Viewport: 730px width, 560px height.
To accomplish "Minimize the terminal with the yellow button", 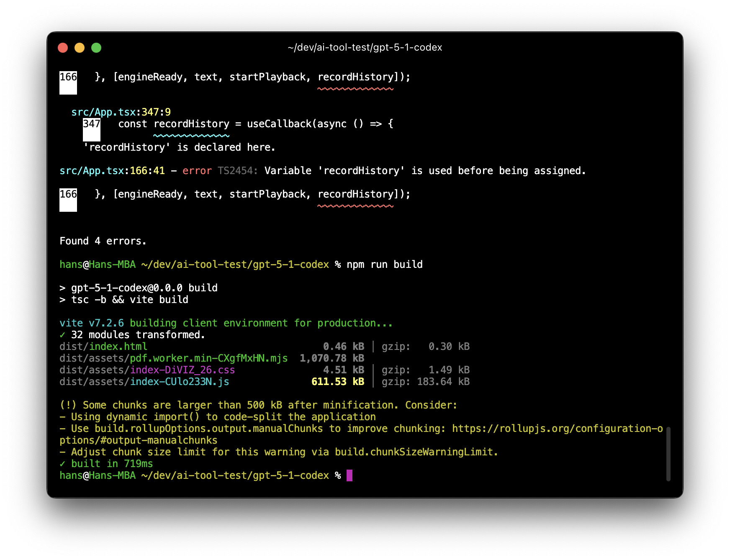I will [x=80, y=48].
